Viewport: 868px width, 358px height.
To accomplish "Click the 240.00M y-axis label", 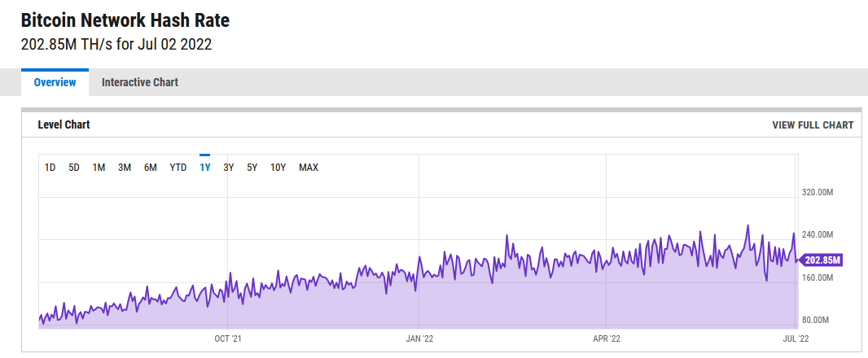I will [818, 234].
